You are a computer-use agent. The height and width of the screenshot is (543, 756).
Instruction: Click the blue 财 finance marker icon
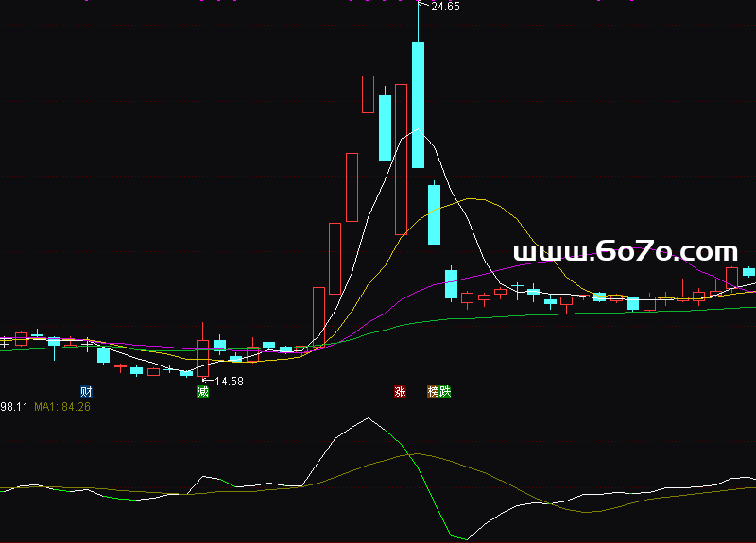click(x=86, y=391)
